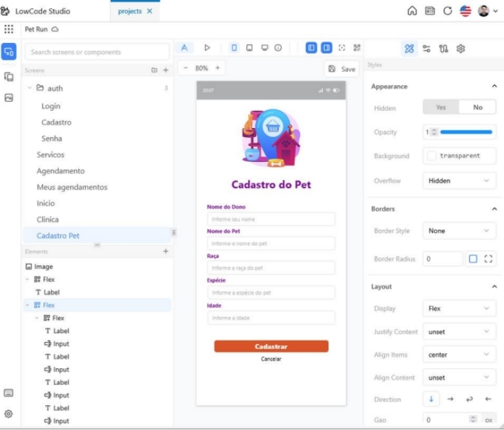Open the settings gear tab in right panel
The height and width of the screenshot is (430, 504).
(461, 48)
